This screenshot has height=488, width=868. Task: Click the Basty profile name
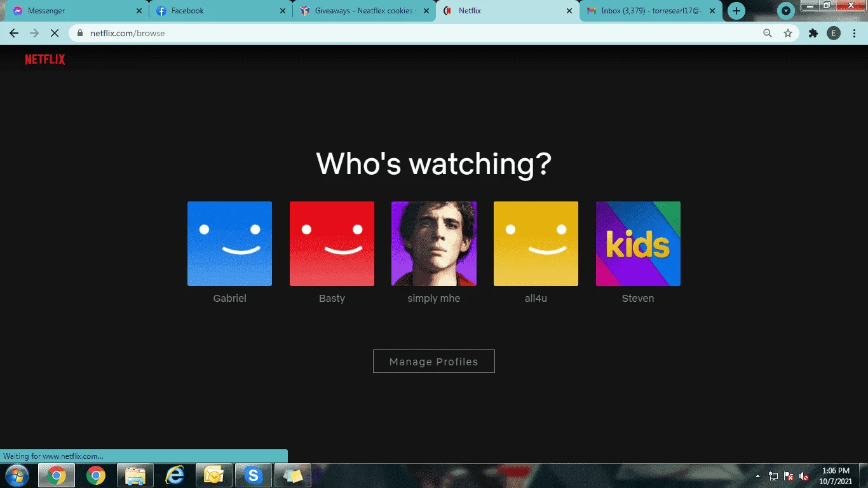pos(332,298)
